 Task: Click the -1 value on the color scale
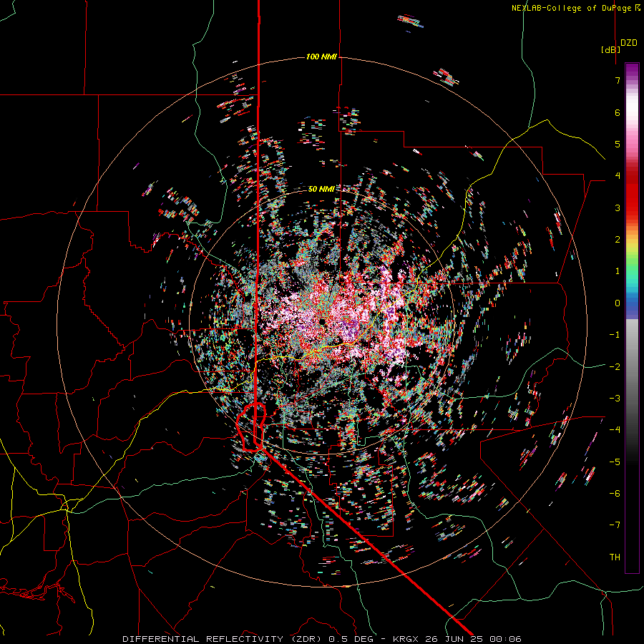click(615, 335)
